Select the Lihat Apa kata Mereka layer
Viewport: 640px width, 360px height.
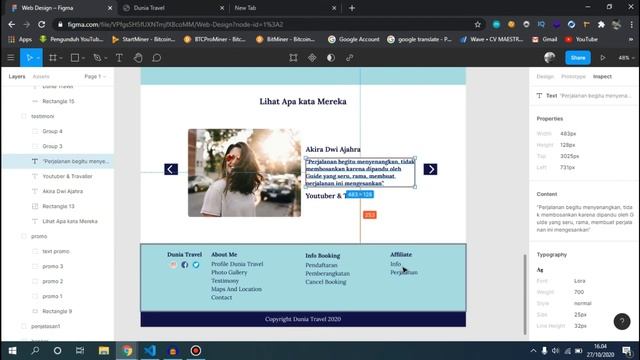point(70,221)
